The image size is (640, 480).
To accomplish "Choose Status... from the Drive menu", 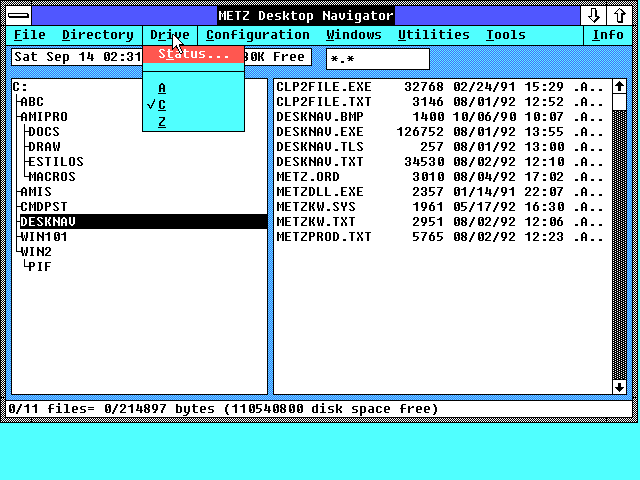I will tap(193, 54).
